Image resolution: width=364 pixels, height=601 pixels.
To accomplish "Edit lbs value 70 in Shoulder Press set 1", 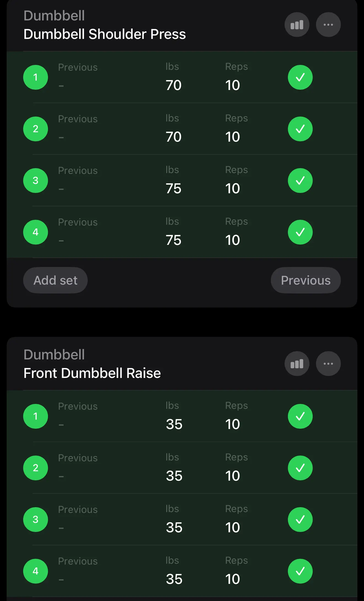I will click(x=173, y=85).
